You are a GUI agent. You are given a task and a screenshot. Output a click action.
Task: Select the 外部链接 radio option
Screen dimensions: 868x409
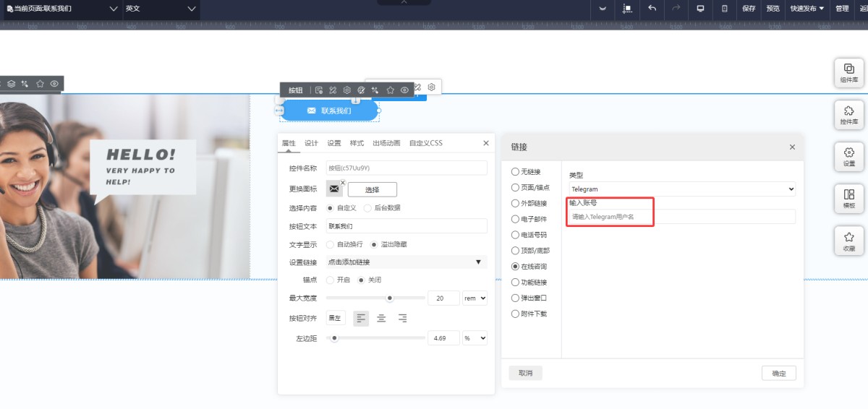tap(516, 203)
